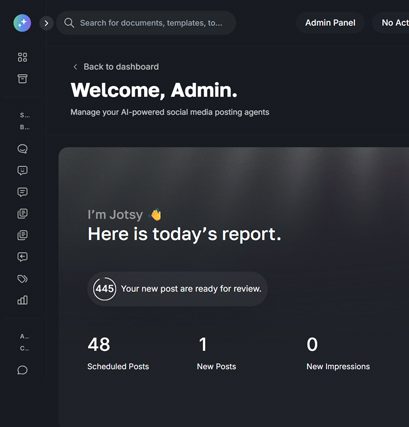
Task: Open the price tags sidebar icon
Action: coord(22,279)
